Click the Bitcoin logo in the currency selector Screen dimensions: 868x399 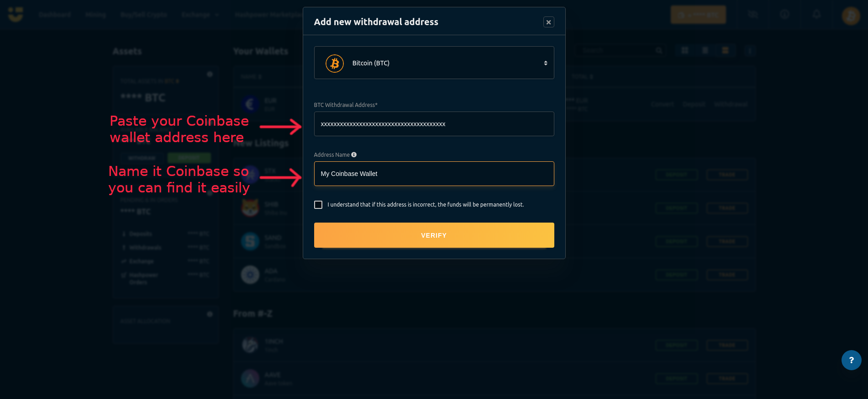tap(335, 64)
